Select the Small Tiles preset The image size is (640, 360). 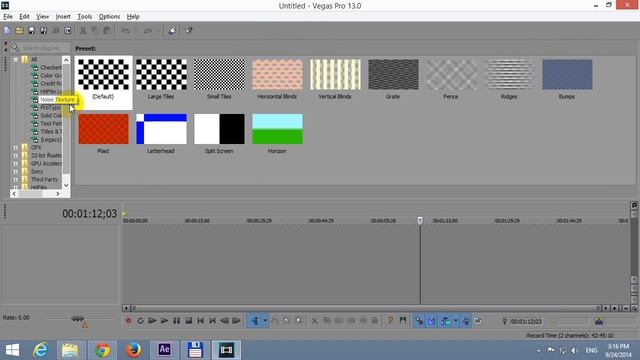pos(219,80)
